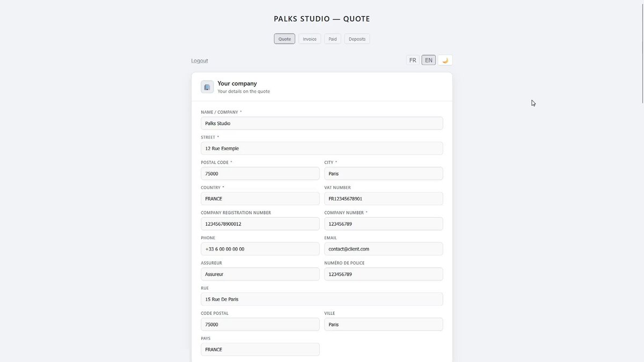This screenshot has height=362, width=644.
Task: Click the Pays field containing FRANCE
Action: (x=260, y=350)
